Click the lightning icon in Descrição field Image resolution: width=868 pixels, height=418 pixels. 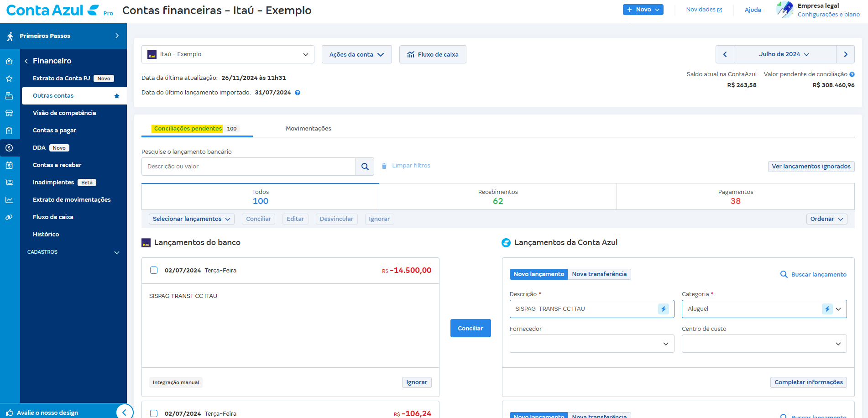[663, 309]
